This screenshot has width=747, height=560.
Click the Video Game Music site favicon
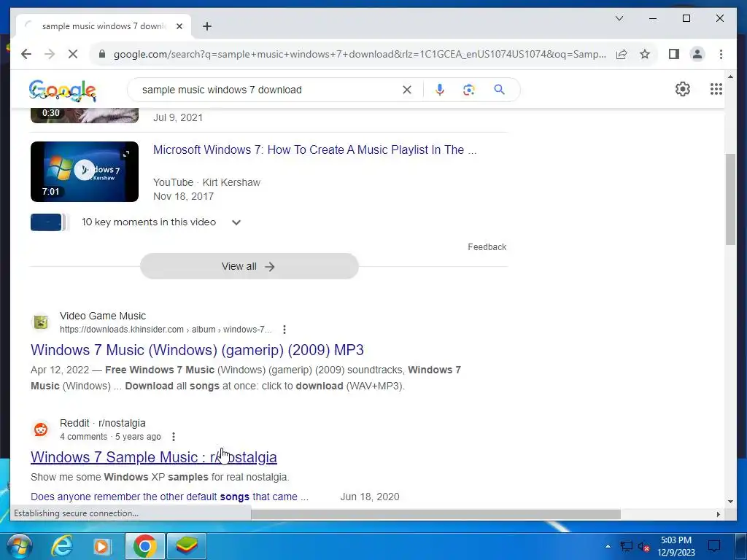coord(41,322)
